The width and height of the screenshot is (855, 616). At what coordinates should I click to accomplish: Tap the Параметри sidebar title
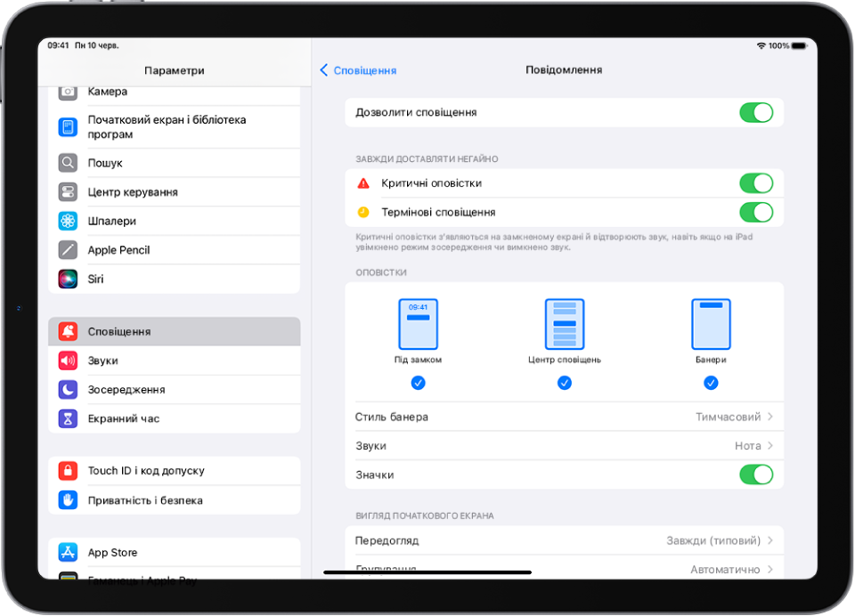(x=175, y=70)
